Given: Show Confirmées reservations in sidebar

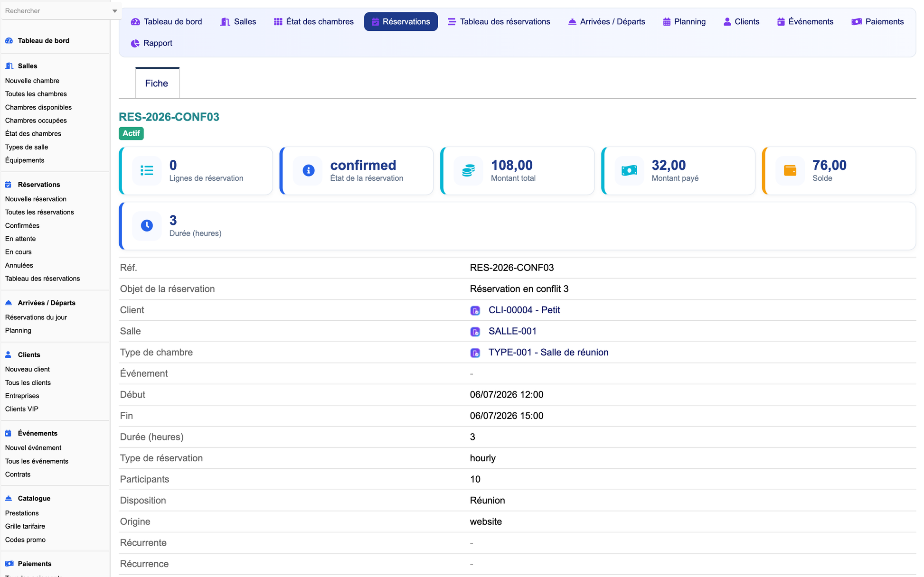Looking at the screenshot, I should (x=22, y=225).
